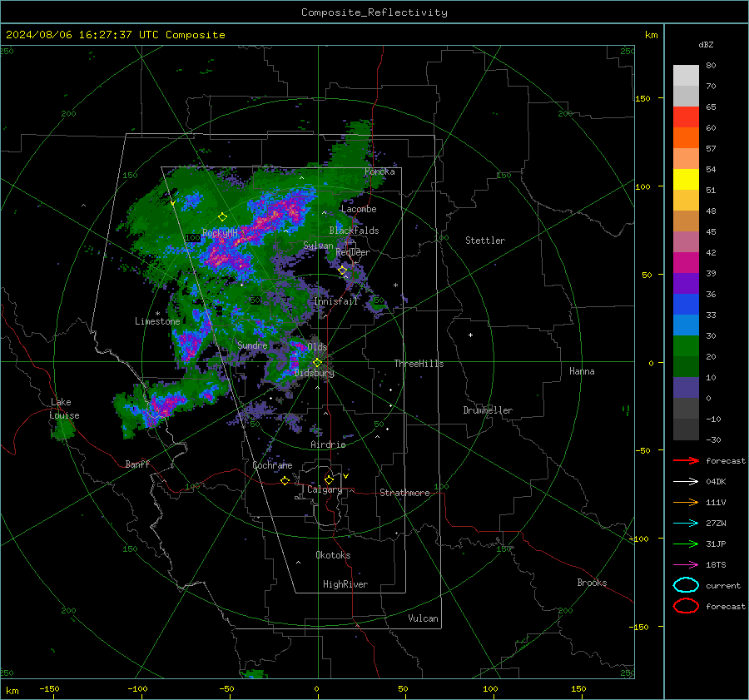Click the yellow diamond marker above RockyMH
Image resolution: width=749 pixels, height=700 pixels.
click(222, 217)
